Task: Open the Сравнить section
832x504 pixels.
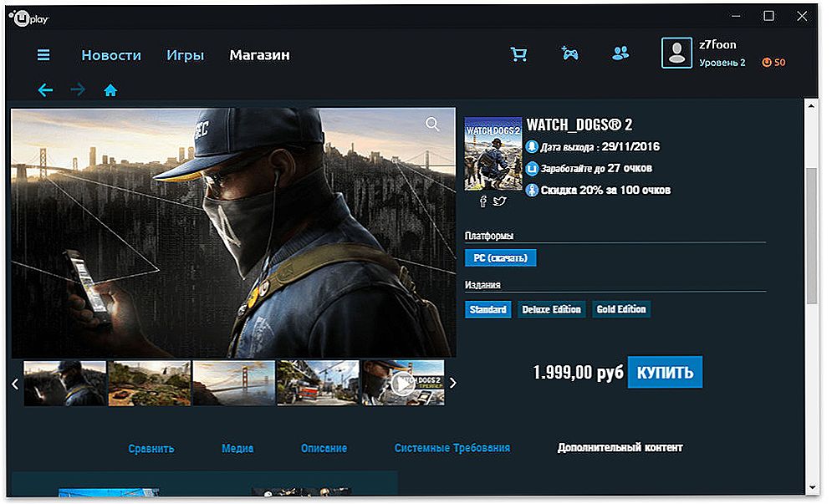Action: [x=151, y=449]
